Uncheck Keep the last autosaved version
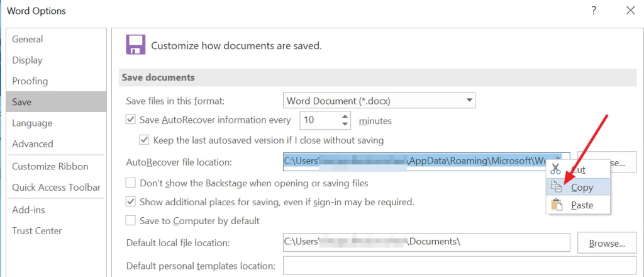Image resolution: width=644 pixels, height=277 pixels. [144, 140]
